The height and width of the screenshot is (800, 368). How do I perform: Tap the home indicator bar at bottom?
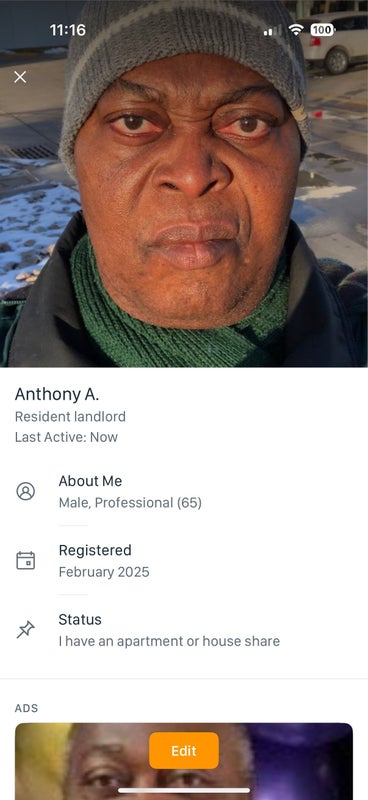pos(184,791)
